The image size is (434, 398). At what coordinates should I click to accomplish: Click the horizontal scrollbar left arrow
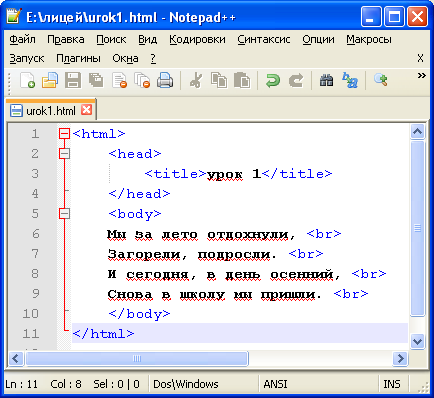[x=16, y=359]
